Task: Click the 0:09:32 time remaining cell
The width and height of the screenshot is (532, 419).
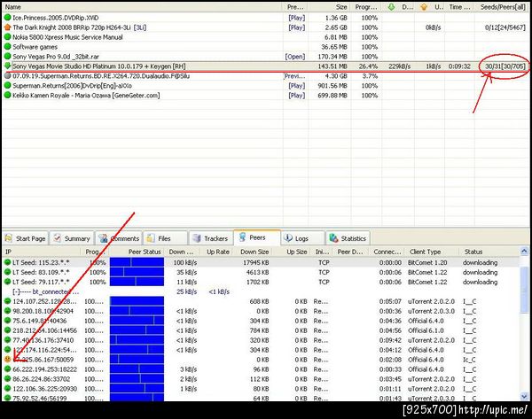Action: coord(459,66)
